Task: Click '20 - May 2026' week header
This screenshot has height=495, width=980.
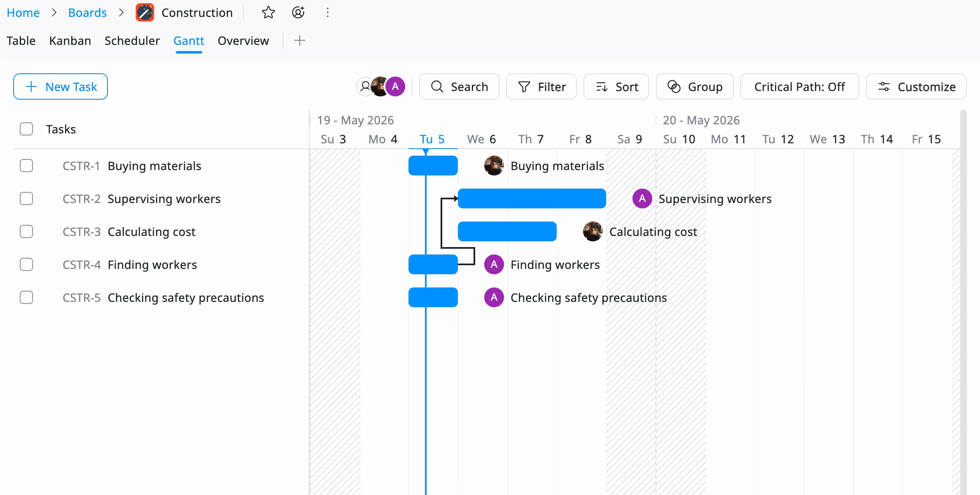Action: pos(701,120)
